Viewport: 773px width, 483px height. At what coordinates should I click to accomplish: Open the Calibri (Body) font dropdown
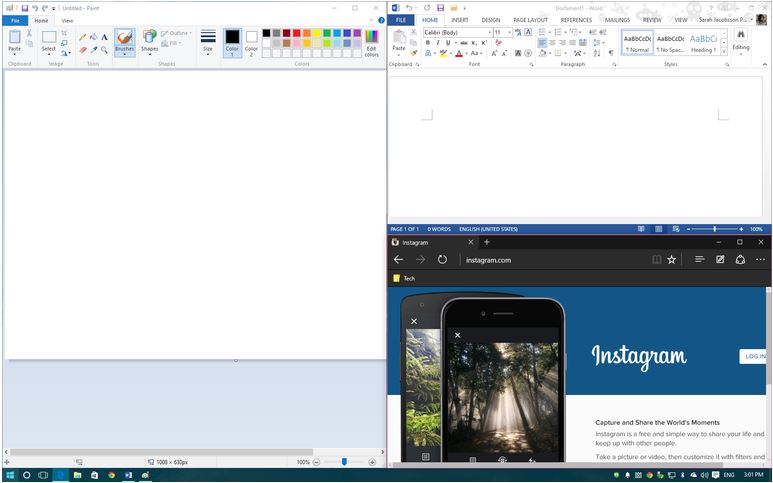[x=458, y=33]
